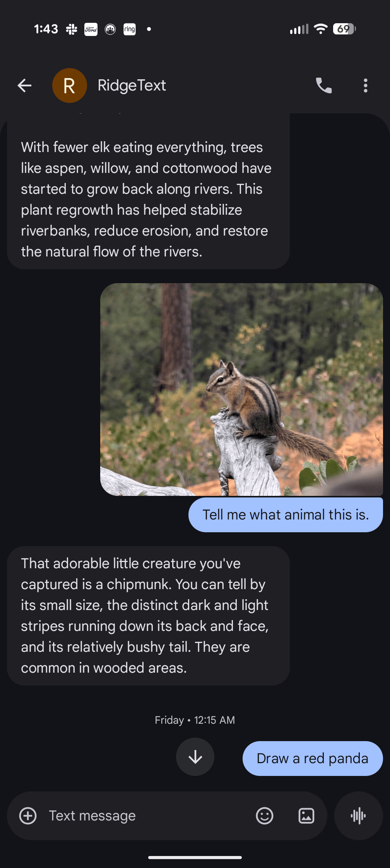Screen dimensions: 390x868
Task: Tap the scroll-down arrow button
Action: coord(195,757)
